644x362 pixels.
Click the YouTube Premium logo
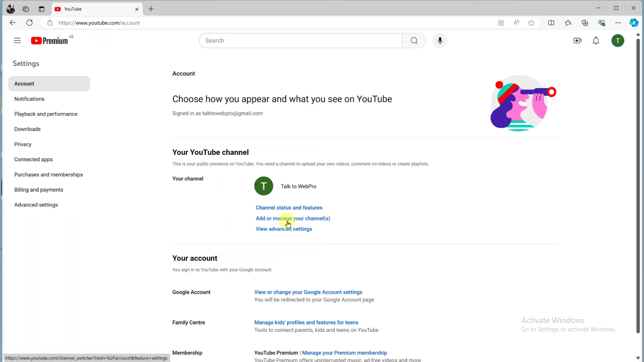point(50,41)
